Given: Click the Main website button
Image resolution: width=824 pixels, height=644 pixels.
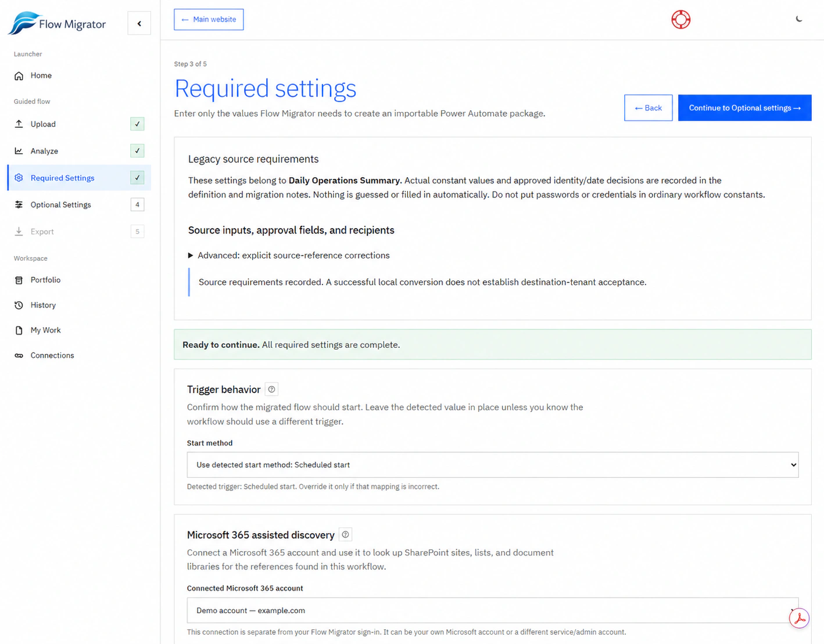Looking at the screenshot, I should click(x=209, y=20).
